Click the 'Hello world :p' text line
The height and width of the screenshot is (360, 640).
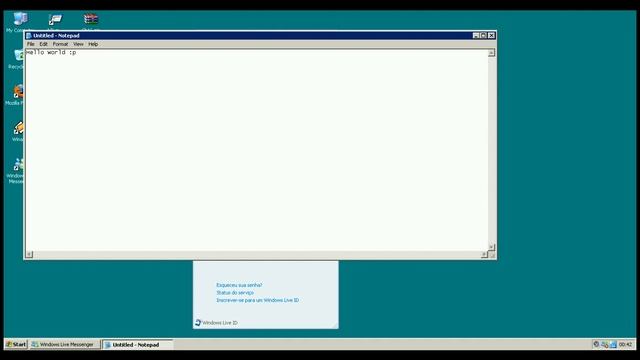(x=51, y=52)
